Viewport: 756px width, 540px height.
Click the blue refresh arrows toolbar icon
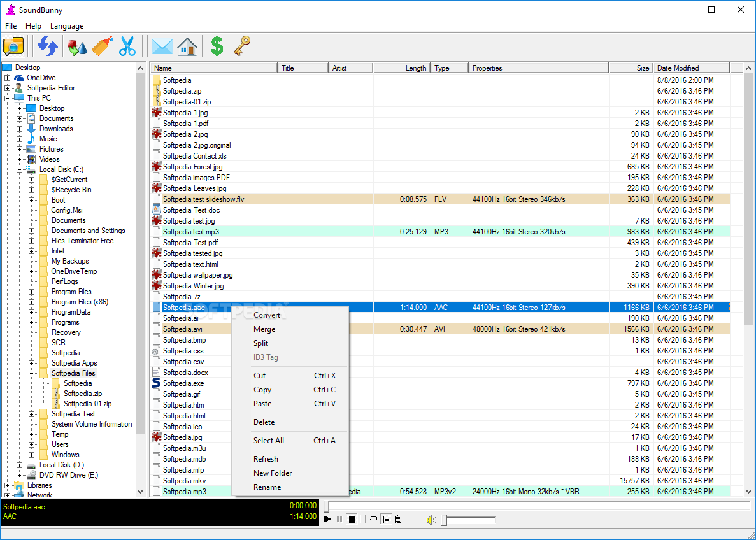pos(48,46)
